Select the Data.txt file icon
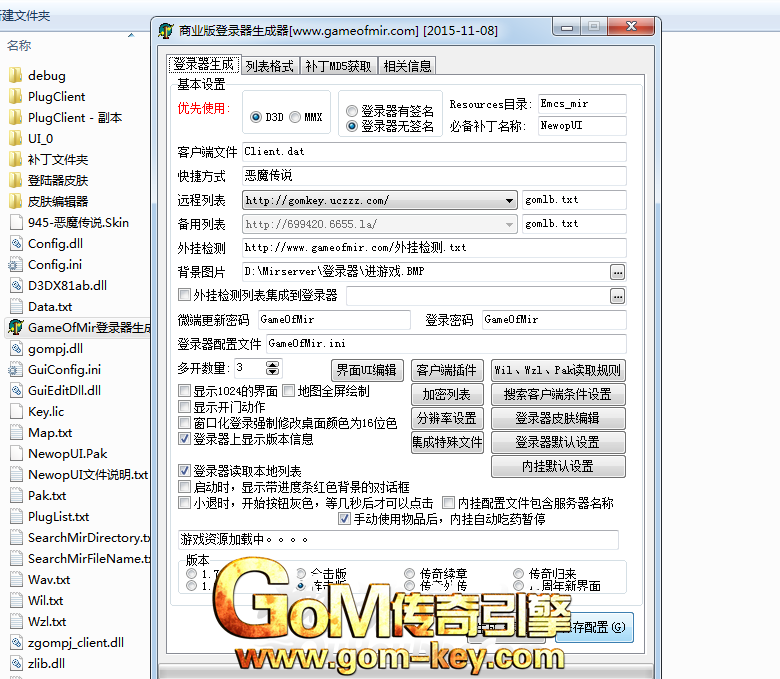This screenshot has height=679, width=780. click(16, 306)
